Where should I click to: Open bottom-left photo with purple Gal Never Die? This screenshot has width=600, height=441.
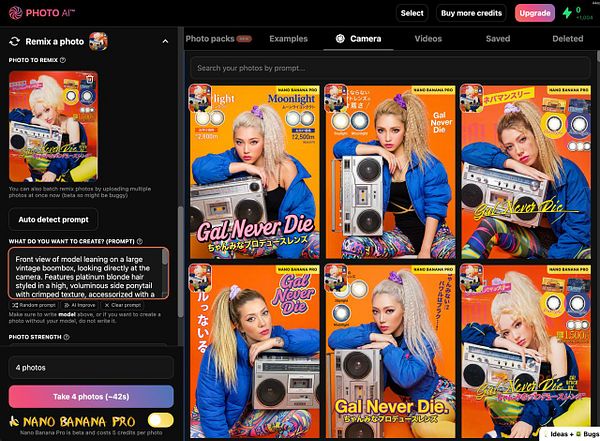tap(254, 351)
